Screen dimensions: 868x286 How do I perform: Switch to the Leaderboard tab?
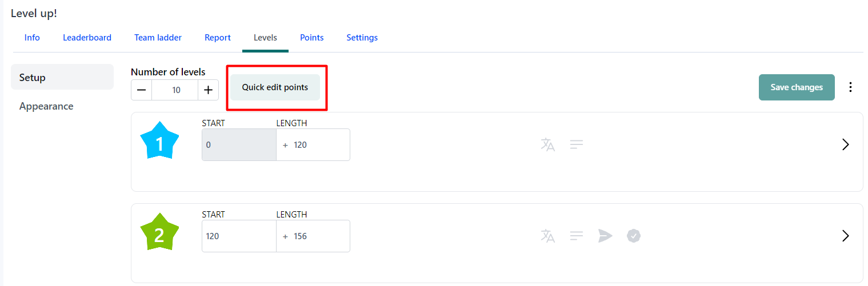pos(87,38)
